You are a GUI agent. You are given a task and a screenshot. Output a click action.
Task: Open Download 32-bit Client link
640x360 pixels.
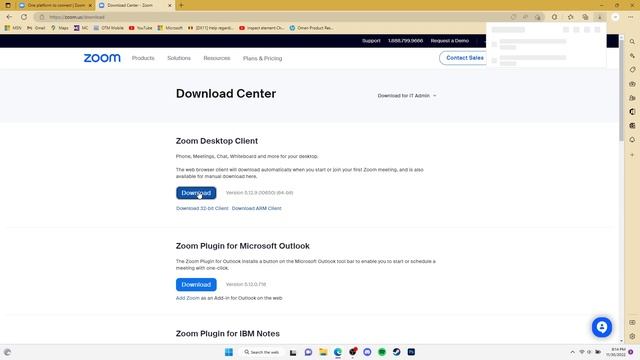(x=202, y=208)
